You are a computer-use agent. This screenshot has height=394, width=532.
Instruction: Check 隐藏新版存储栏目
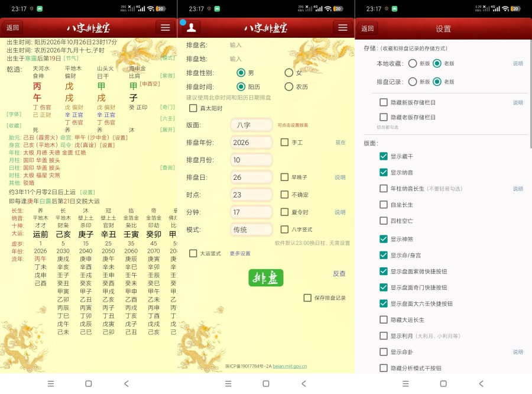click(384, 102)
